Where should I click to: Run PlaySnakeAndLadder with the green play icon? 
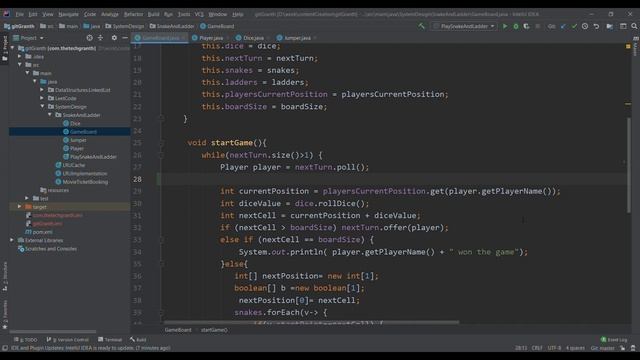505,26
